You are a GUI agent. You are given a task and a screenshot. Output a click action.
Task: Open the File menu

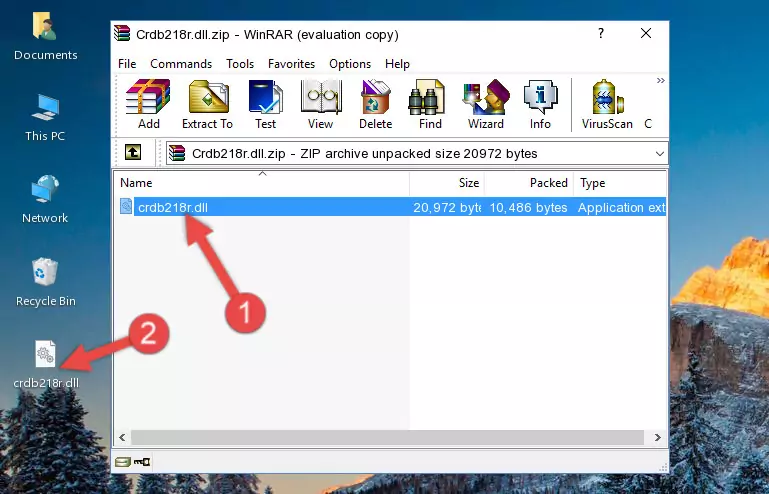pos(127,64)
